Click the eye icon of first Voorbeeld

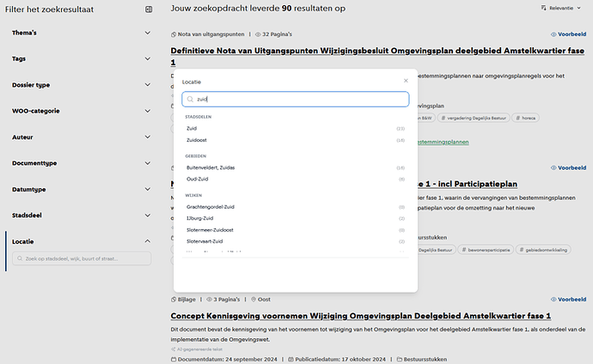click(553, 34)
